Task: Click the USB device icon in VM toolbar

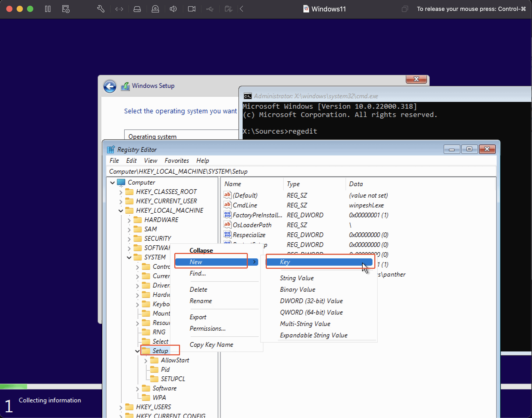Action: [x=210, y=9]
